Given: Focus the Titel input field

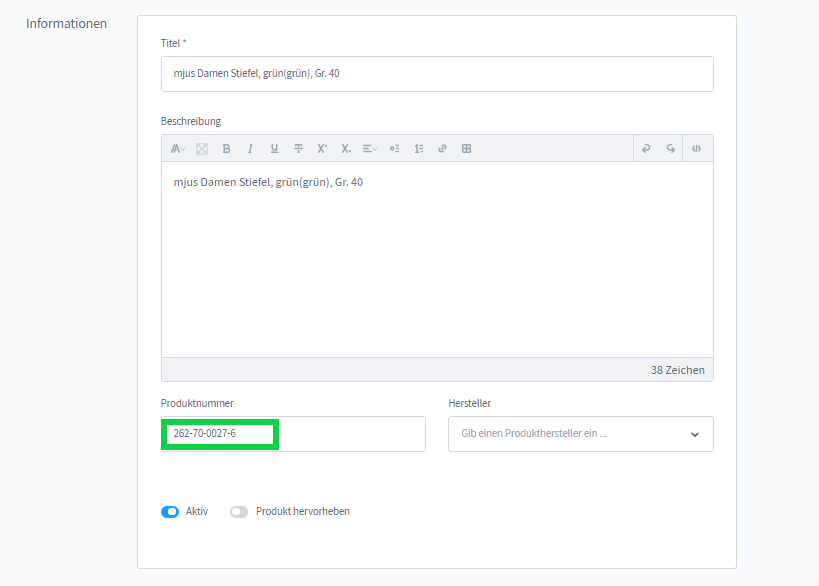Looking at the screenshot, I should tap(437, 74).
